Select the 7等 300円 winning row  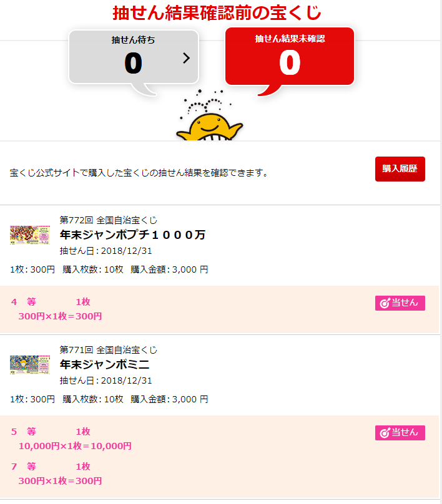click(x=57, y=474)
